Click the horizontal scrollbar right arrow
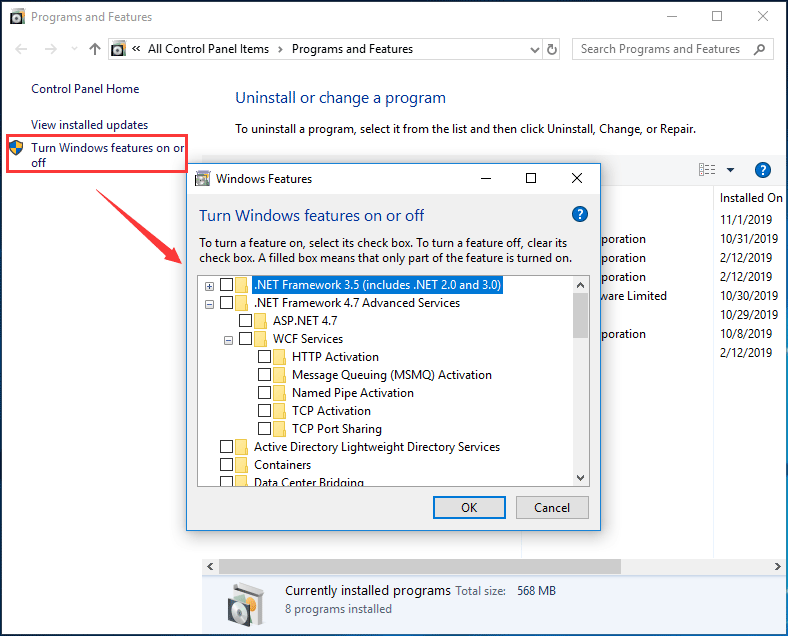Viewport: 788px width, 636px height. click(777, 567)
